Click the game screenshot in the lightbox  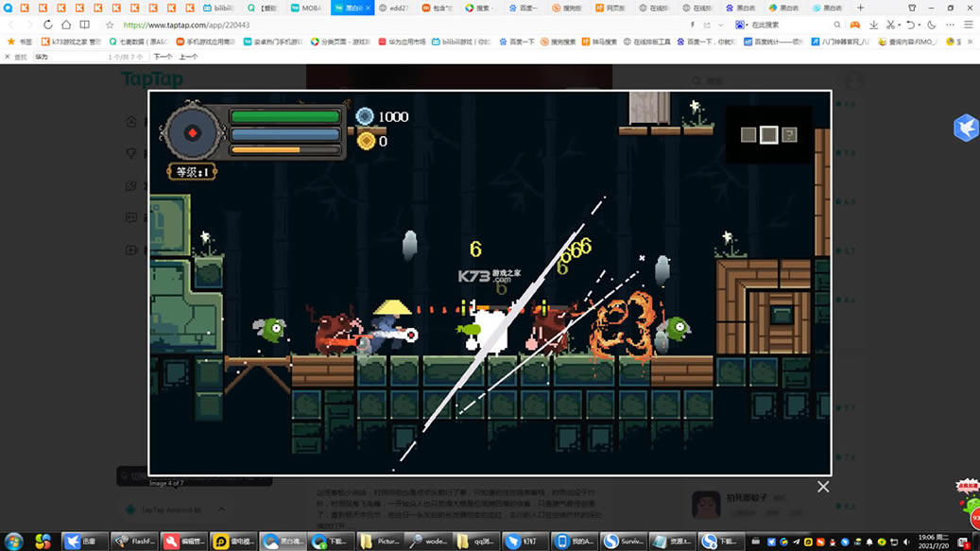tap(490, 283)
